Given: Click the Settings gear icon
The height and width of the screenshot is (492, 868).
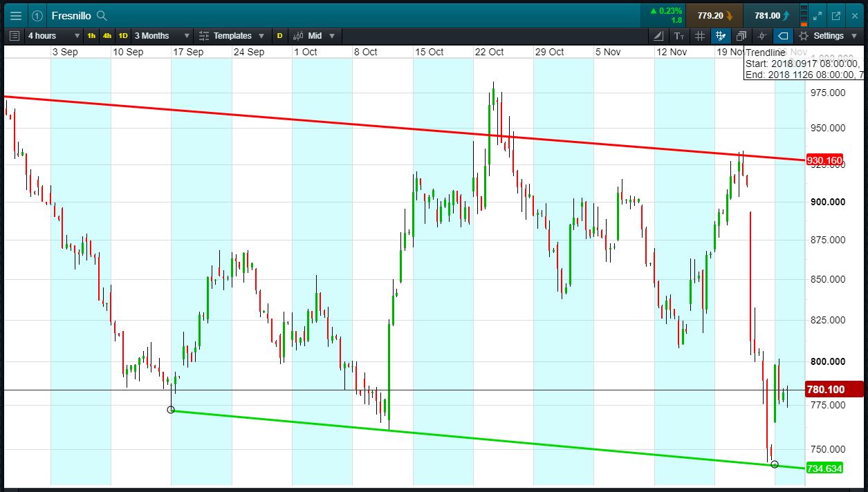Looking at the screenshot, I should click(804, 36).
